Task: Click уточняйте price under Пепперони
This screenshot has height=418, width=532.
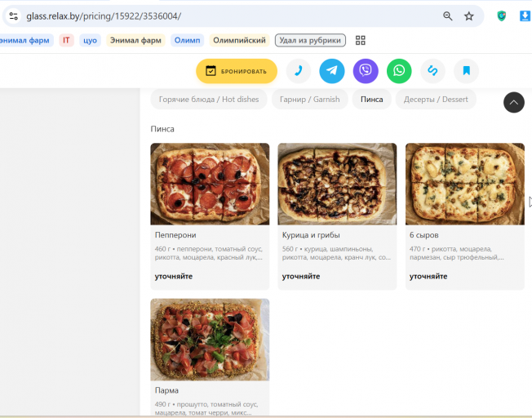Action: coord(174,277)
